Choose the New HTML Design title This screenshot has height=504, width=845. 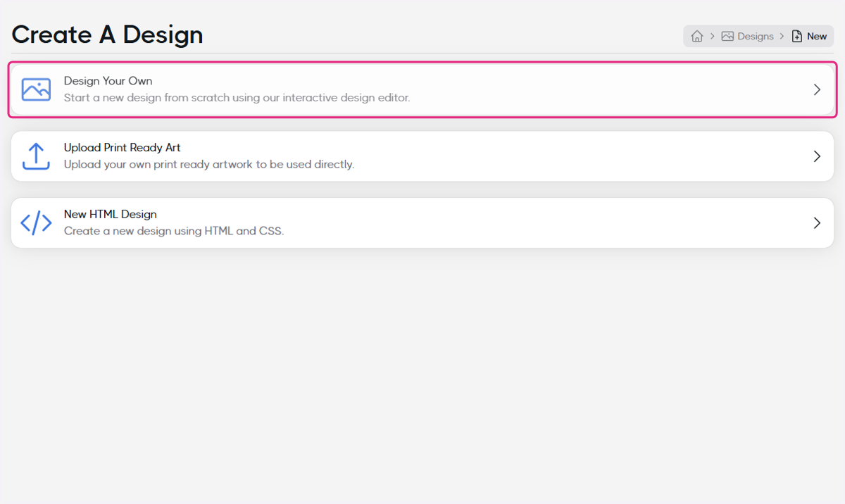click(111, 214)
